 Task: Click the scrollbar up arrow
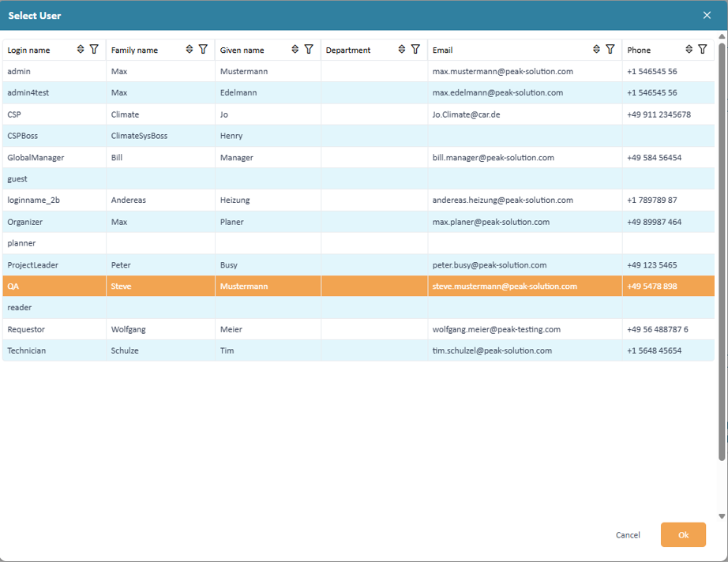click(722, 36)
